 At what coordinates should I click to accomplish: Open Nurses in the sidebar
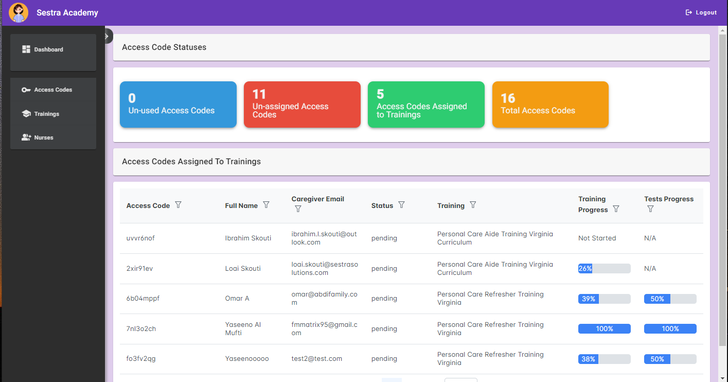pos(53,137)
